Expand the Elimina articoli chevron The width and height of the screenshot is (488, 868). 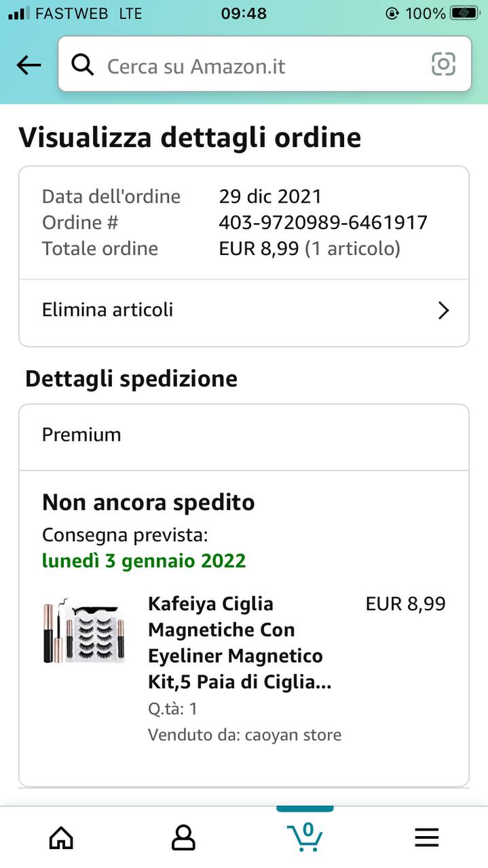click(x=443, y=311)
